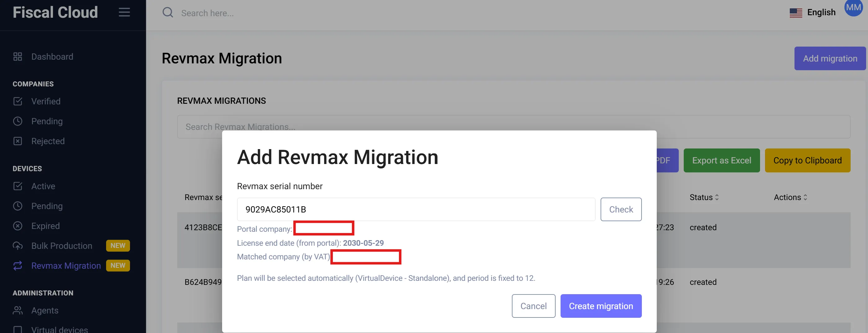The image size is (868, 333).
Task: Toggle the sidebar hamburger menu
Action: (124, 12)
